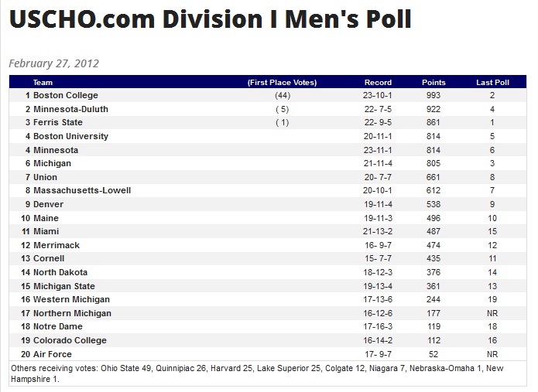Viewport: 538px width, 392px height.
Task: Open the Ferris State team entry
Action: pyautogui.click(x=57, y=123)
